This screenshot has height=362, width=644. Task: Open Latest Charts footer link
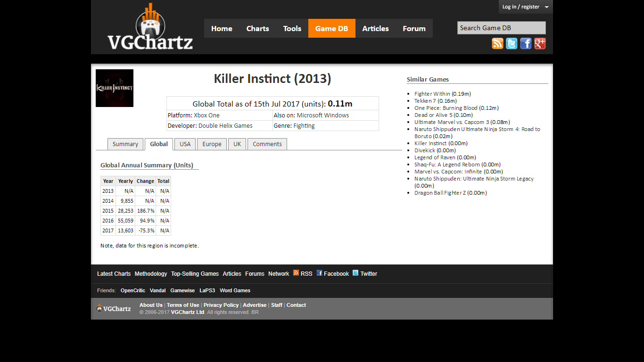point(114,274)
